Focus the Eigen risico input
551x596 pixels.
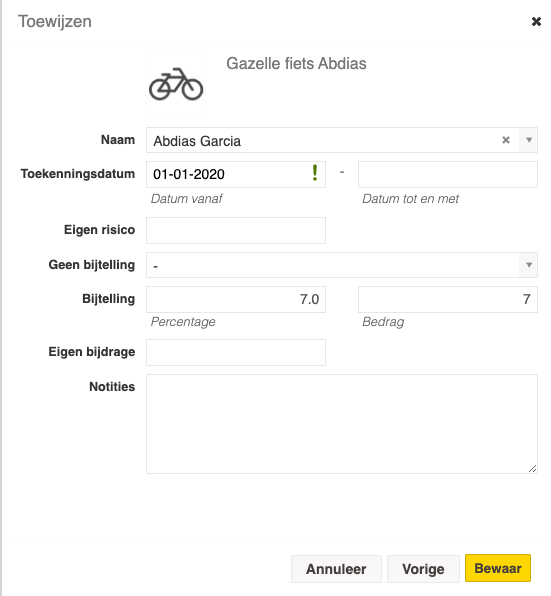click(236, 230)
